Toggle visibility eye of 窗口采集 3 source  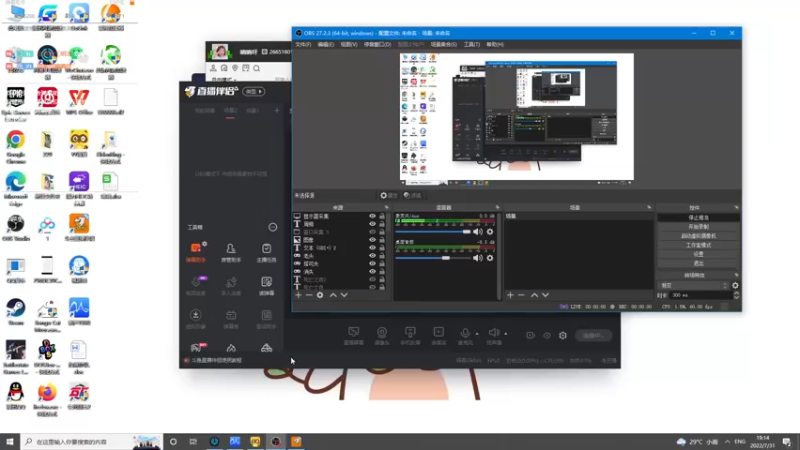(x=372, y=232)
